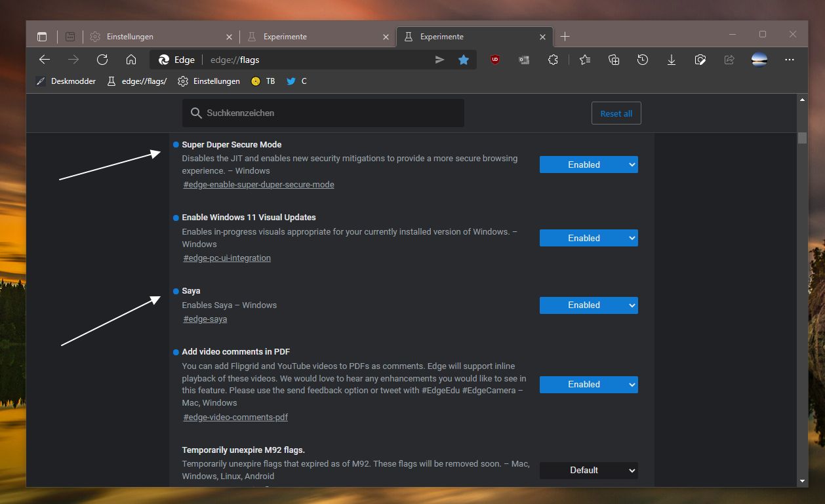
Task: Open the Saya flag Enabled dropdown
Action: click(589, 305)
